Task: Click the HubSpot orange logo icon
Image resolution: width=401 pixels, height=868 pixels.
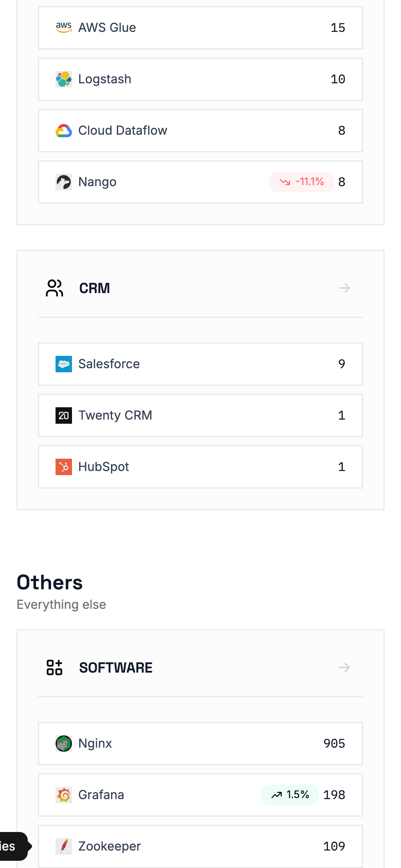Action: click(64, 467)
